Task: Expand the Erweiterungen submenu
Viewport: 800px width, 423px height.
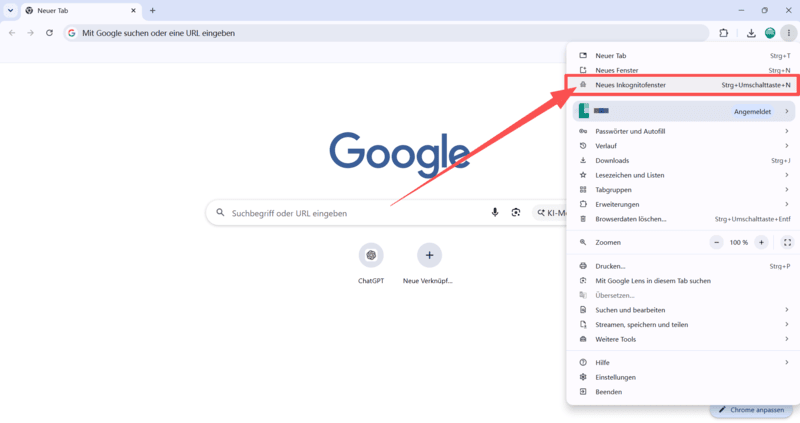Action: pos(684,204)
